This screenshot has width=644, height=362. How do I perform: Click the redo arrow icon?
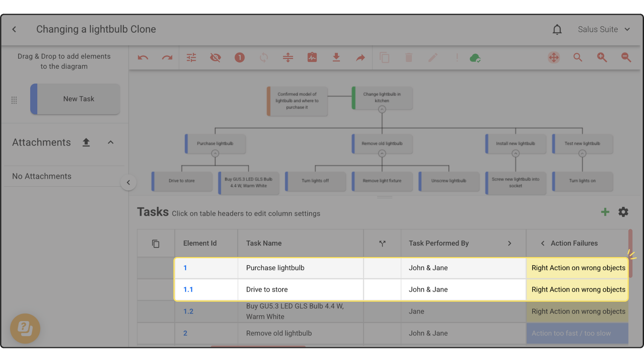coord(167,58)
